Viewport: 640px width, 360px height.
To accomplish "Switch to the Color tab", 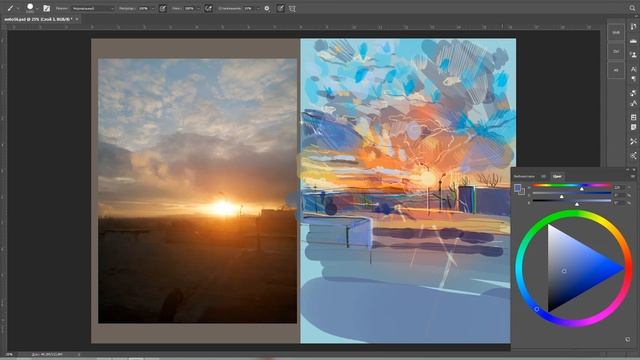I will [x=557, y=176].
